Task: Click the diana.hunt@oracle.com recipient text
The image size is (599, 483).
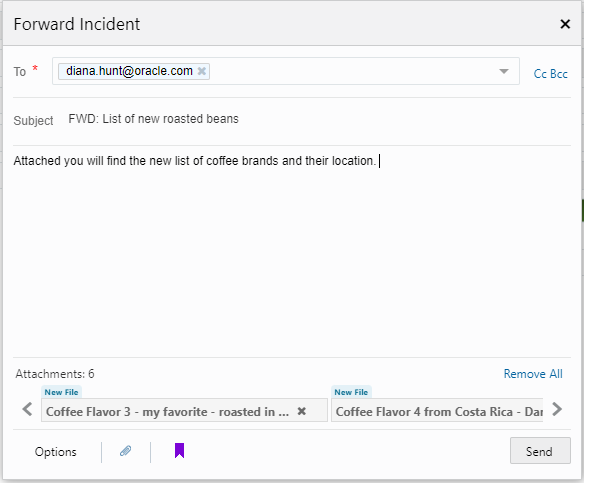Action: pos(129,71)
